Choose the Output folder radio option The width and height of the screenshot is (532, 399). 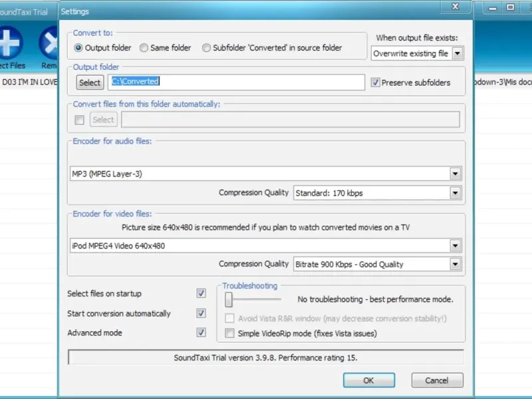(78, 48)
